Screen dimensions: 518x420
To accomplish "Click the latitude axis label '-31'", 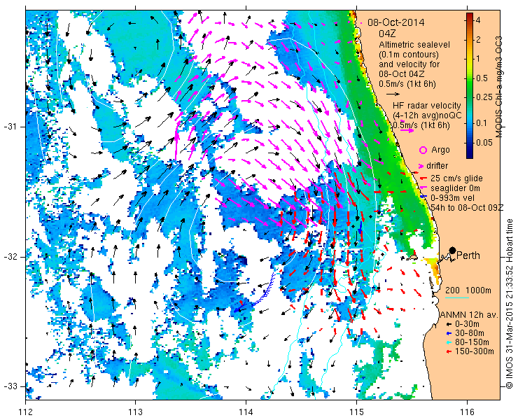I will coord(9,127).
